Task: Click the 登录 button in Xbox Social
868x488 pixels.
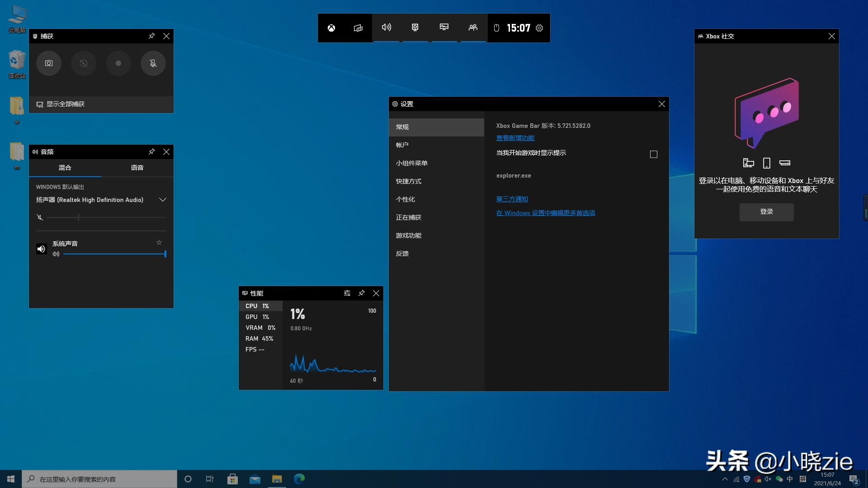Action: [766, 212]
